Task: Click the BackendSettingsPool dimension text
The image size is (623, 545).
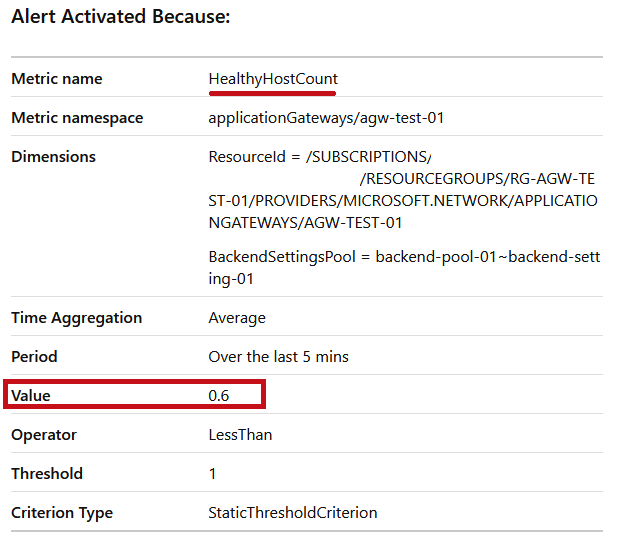Action: (404, 267)
